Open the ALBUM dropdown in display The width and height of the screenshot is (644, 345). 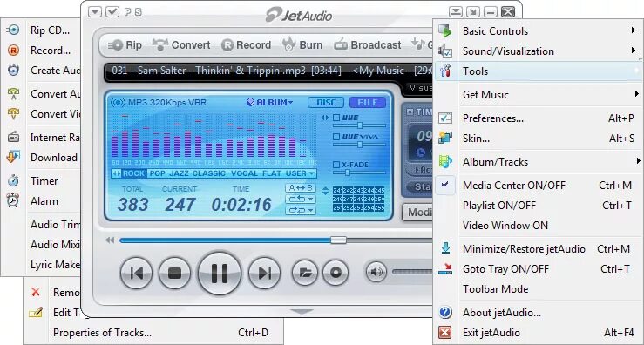270,102
